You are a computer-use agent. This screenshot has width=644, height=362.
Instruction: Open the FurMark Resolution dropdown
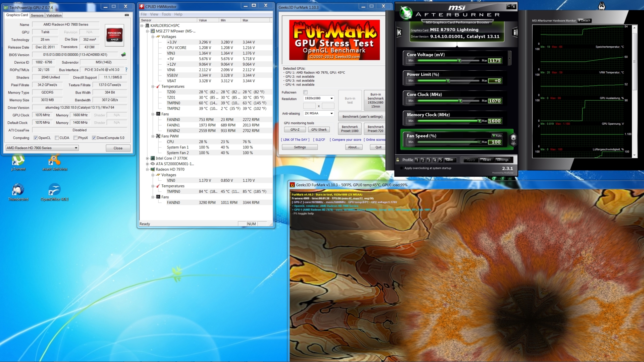[x=319, y=98]
